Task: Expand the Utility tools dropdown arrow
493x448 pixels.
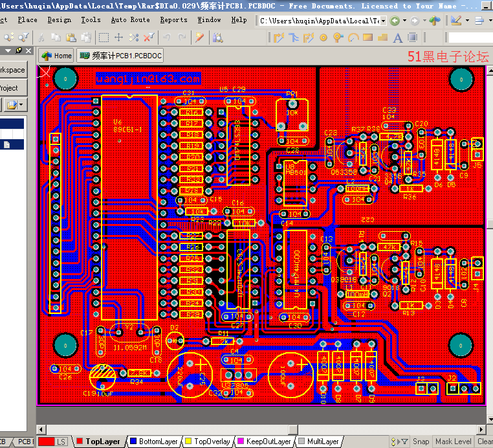Action: (467, 21)
